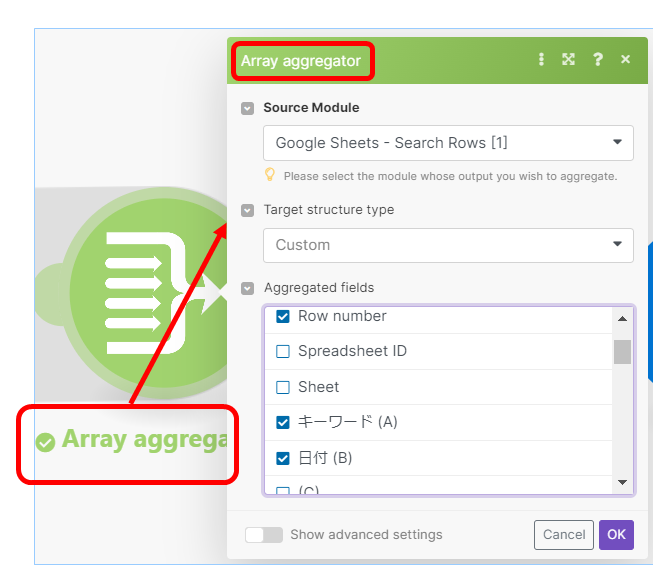Uncheck the 日付 (B) checkbox
The width and height of the screenshot is (653, 567).
(283, 458)
